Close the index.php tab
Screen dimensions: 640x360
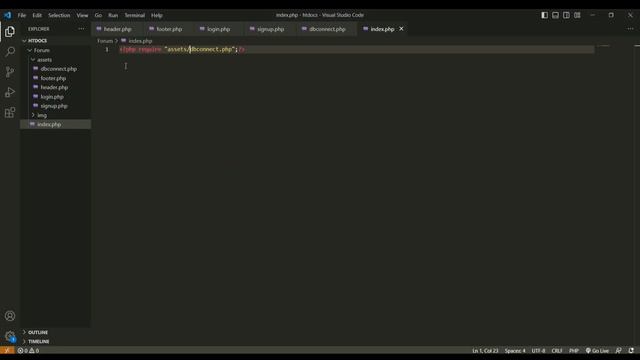401,29
